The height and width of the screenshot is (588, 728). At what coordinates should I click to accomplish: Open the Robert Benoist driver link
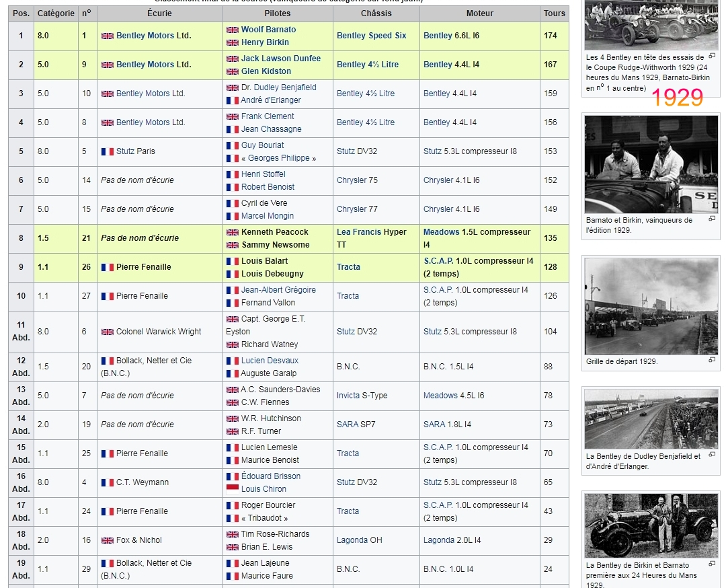[x=268, y=187]
